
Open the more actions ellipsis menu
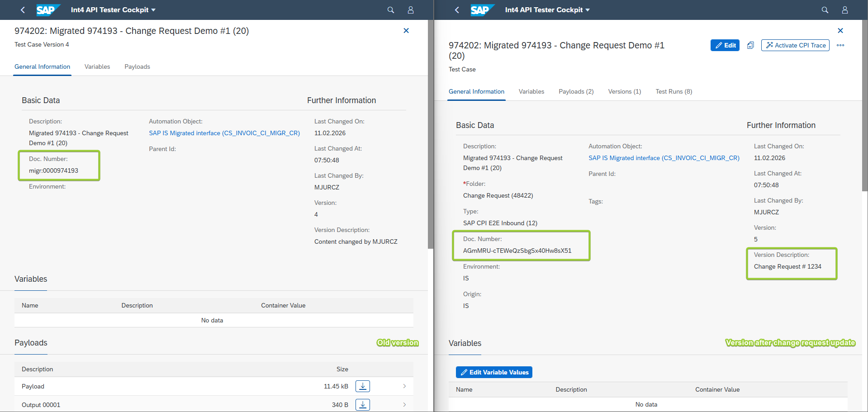point(840,45)
